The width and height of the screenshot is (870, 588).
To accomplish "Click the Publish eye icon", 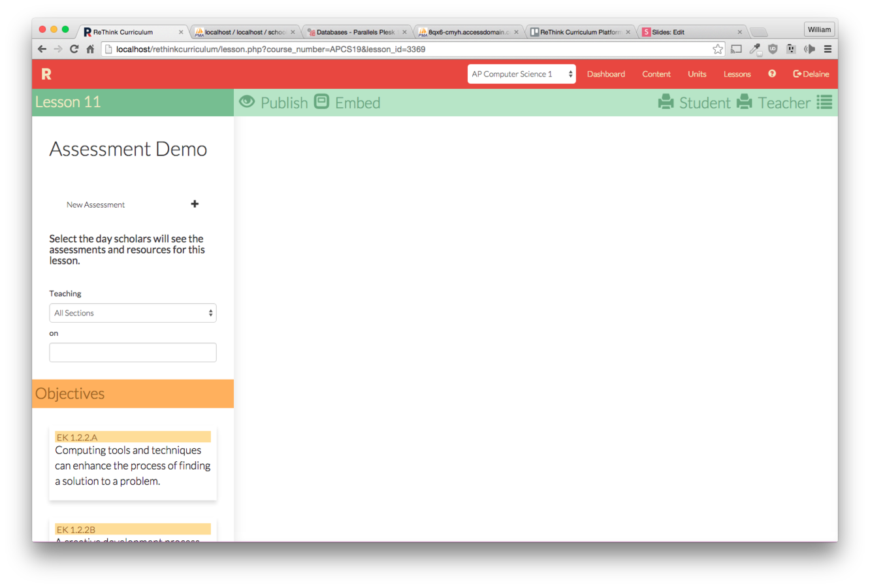I will (247, 101).
